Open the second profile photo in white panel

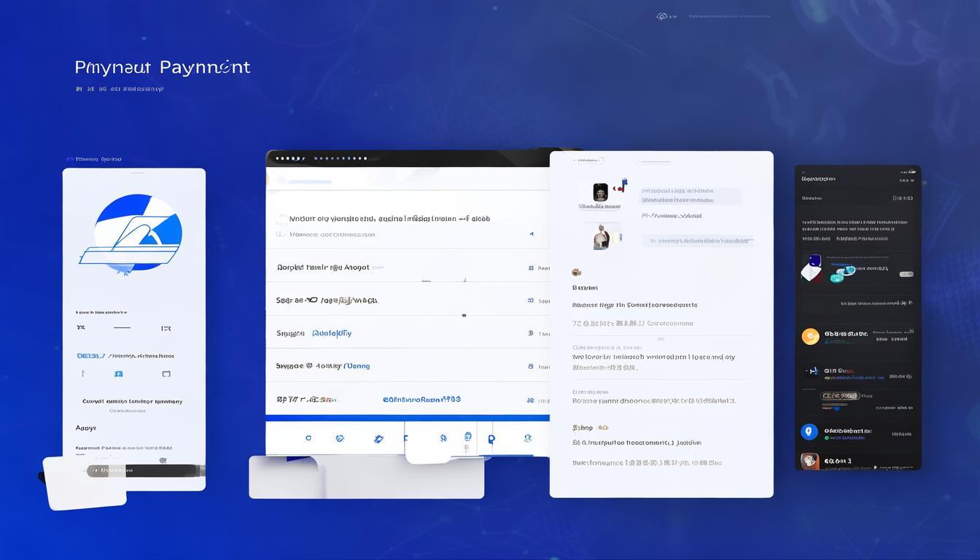[601, 237]
